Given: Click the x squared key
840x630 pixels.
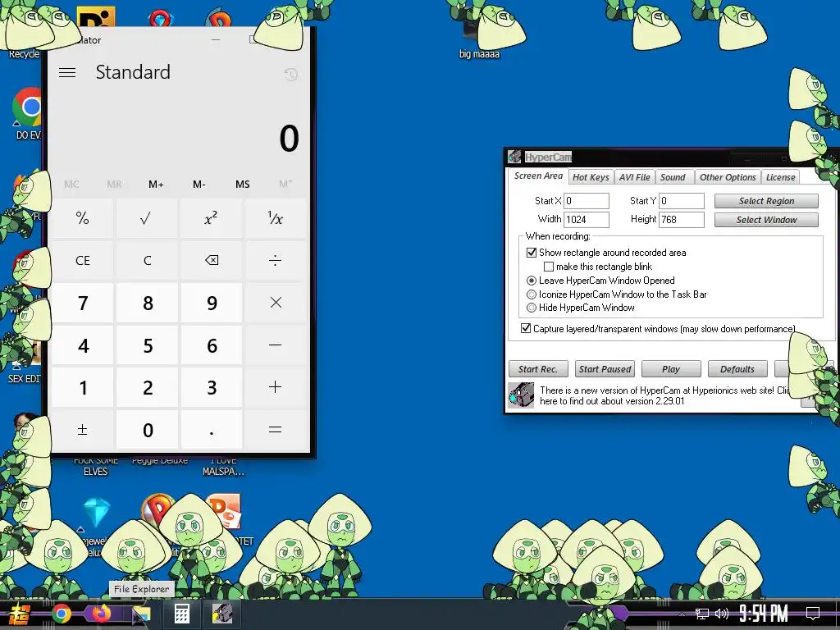Looking at the screenshot, I should click(x=211, y=218).
